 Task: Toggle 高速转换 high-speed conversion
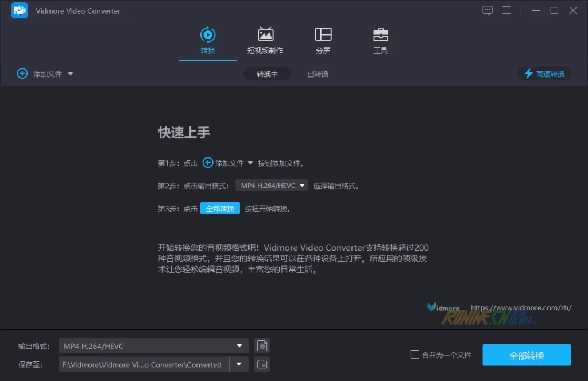(544, 74)
